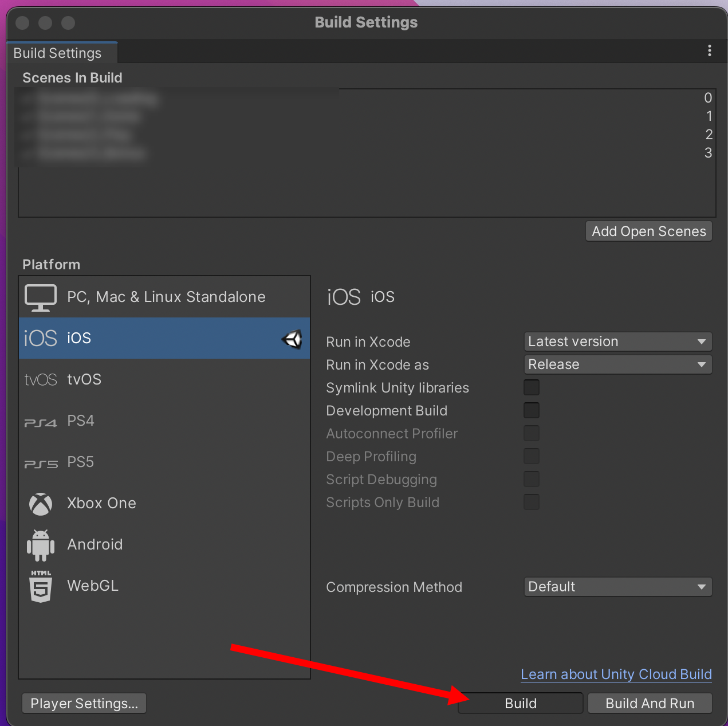728x726 pixels.
Task: Click the Xbox One logo icon
Action: (41, 504)
